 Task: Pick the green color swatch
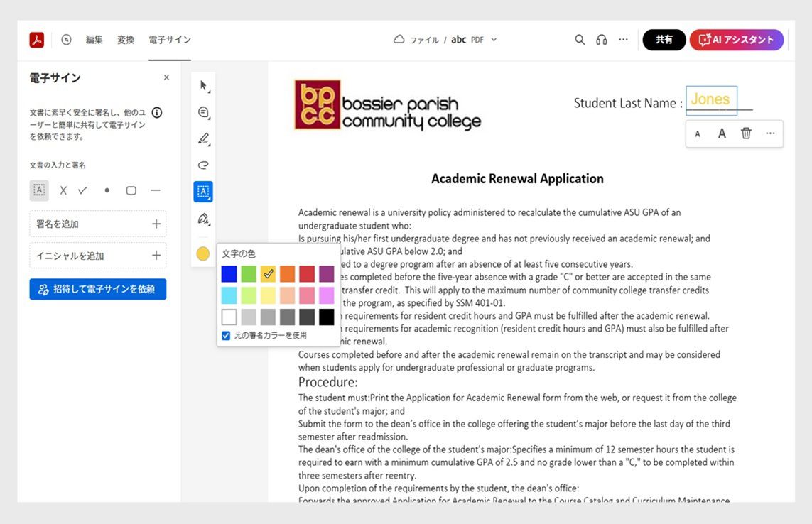249,273
